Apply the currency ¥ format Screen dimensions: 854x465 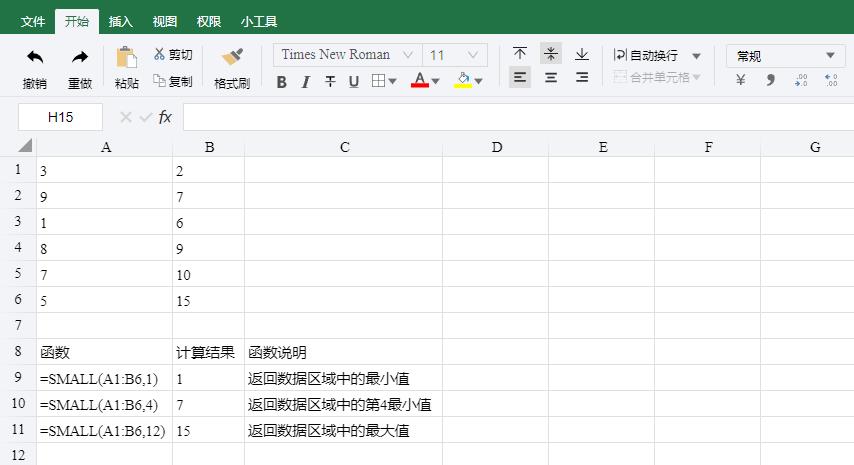pyautogui.click(x=741, y=80)
